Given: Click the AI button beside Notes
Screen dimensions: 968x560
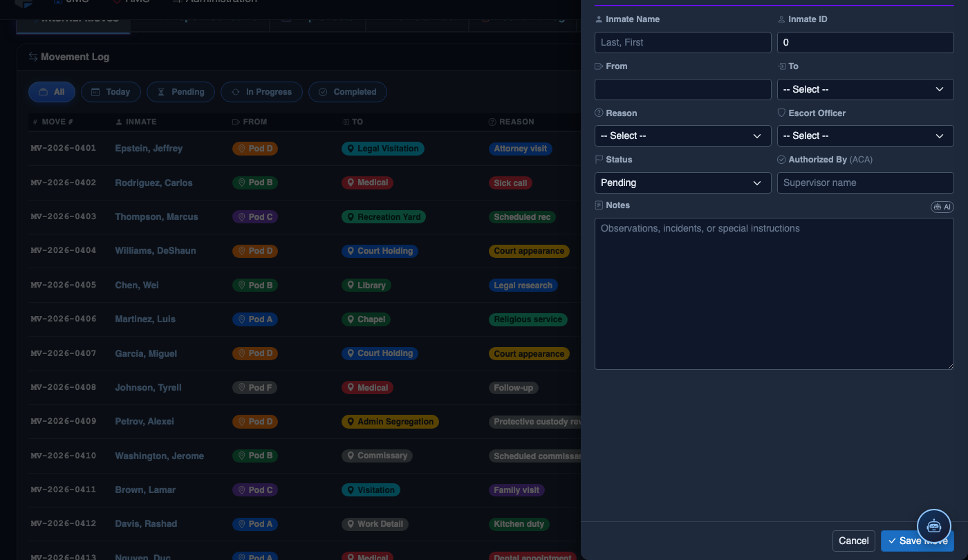Looking at the screenshot, I should [942, 207].
